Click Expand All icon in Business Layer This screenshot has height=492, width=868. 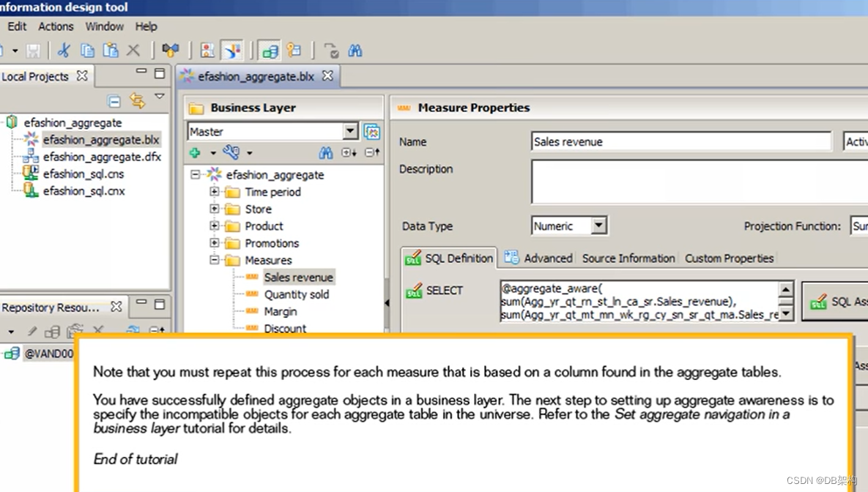point(349,152)
